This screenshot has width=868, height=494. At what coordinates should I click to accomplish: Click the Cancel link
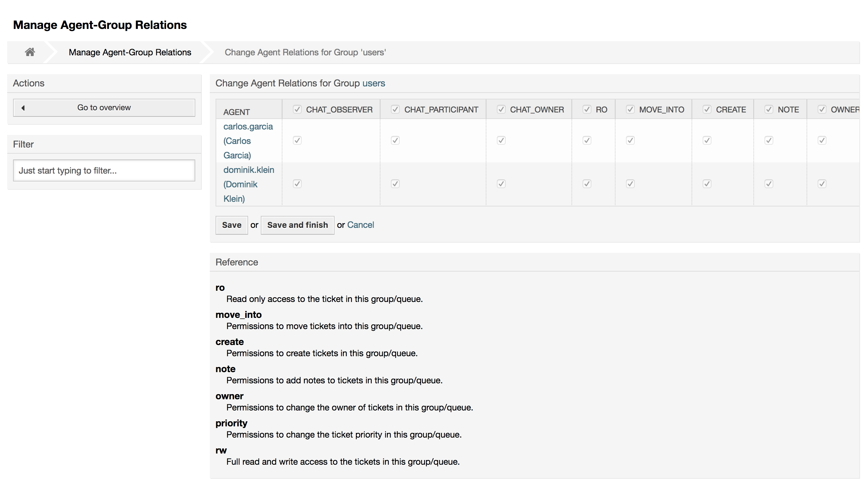click(361, 225)
